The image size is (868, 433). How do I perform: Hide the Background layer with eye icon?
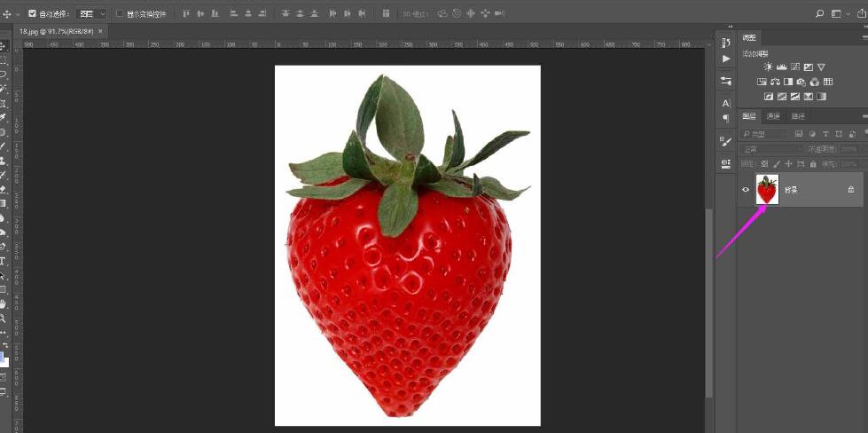pos(746,189)
